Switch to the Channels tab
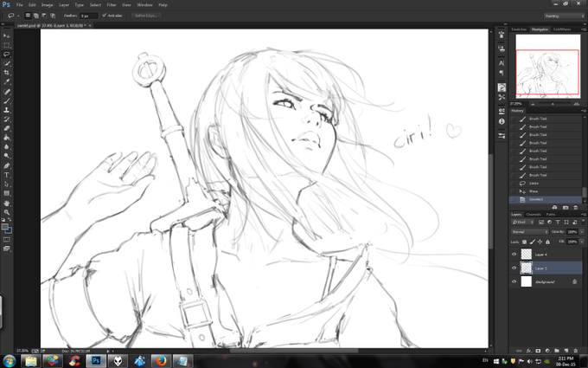The width and height of the screenshot is (588, 368). 534,215
